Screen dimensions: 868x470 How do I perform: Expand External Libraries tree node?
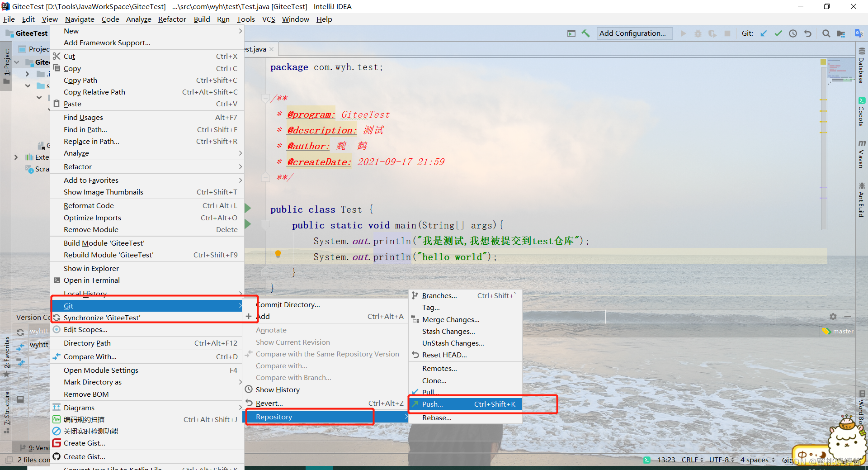[16, 157]
